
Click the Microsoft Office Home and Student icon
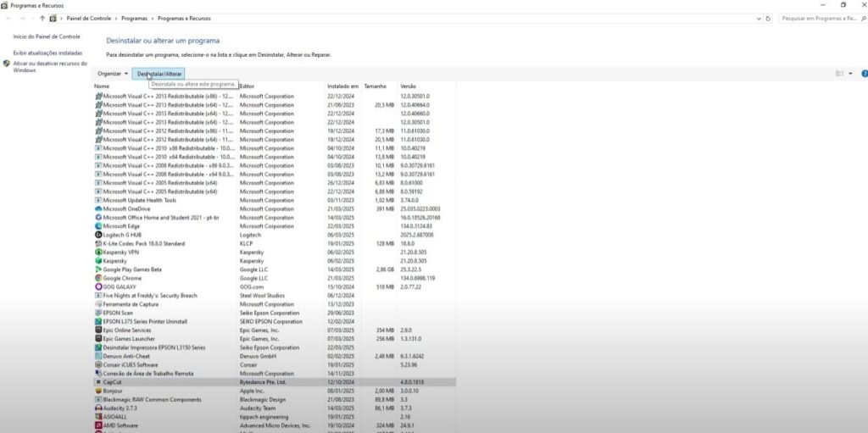(98, 218)
